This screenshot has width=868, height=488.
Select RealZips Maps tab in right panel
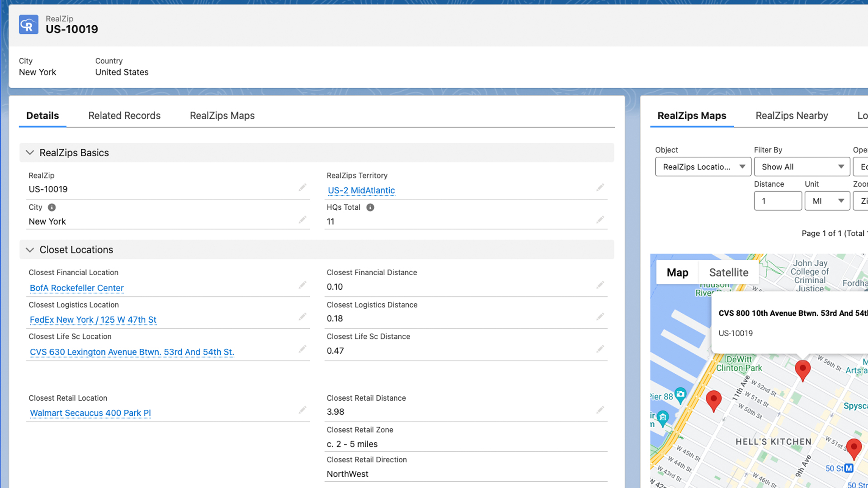click(692, 116)
